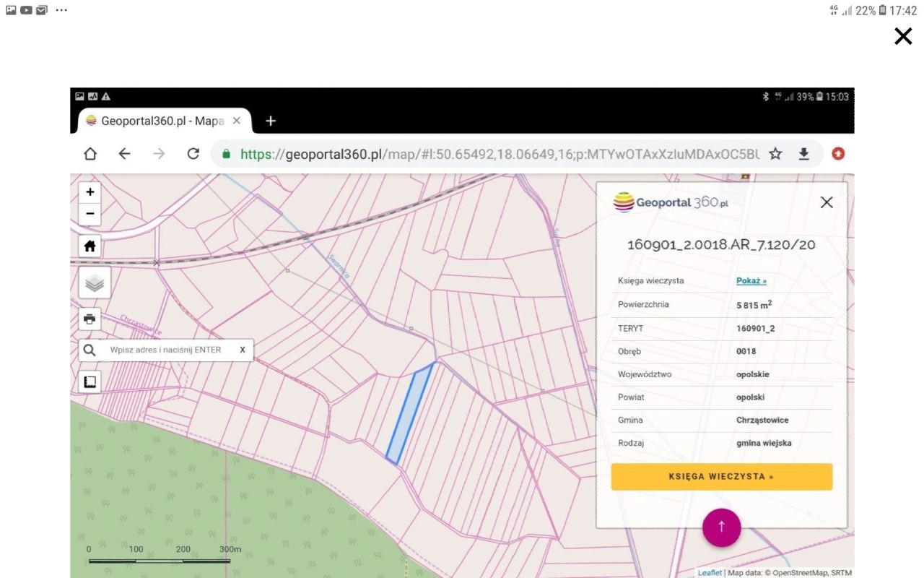This screenshot has height=578, width=924.
Task: Zoom in with the map plus button
Action: 90,192
